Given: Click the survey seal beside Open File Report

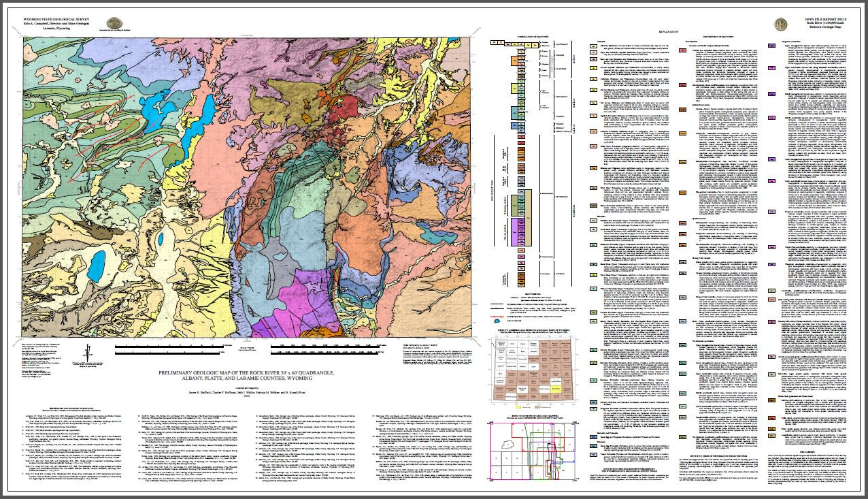Looking at the screenshot, I should point(781,24).
